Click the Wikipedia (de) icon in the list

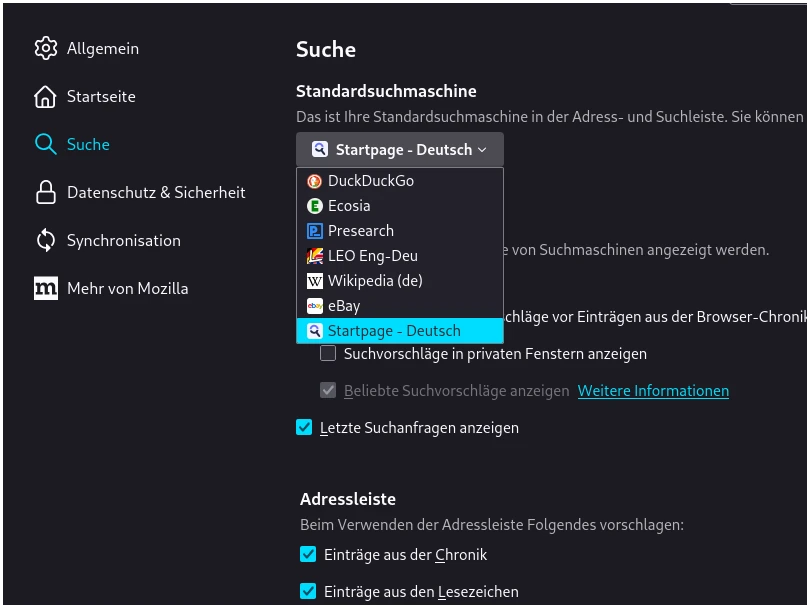(315, 281)
